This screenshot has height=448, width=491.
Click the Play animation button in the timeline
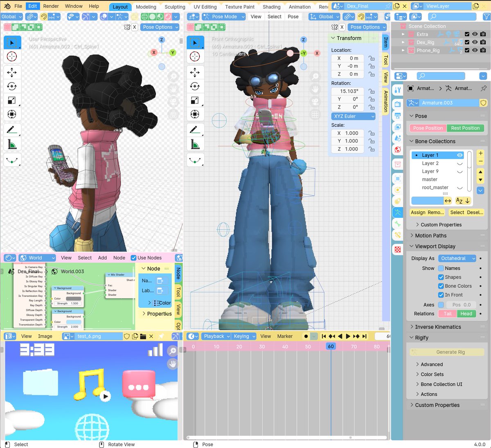click(348, 336)
